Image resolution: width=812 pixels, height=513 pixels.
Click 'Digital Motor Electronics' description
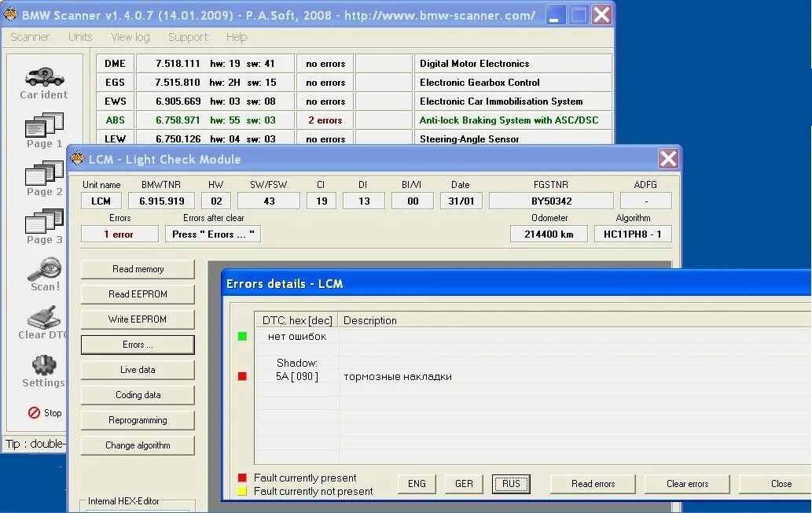(x=474, y=64)
